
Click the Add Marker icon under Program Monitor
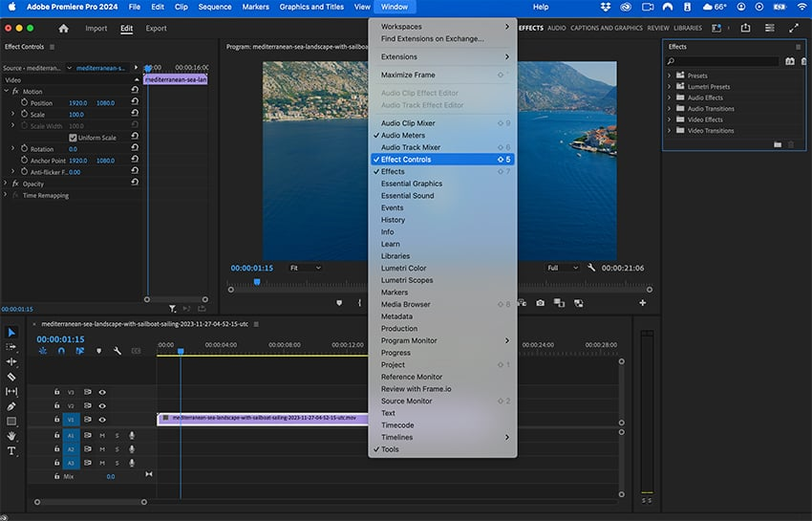click(339, 303)
